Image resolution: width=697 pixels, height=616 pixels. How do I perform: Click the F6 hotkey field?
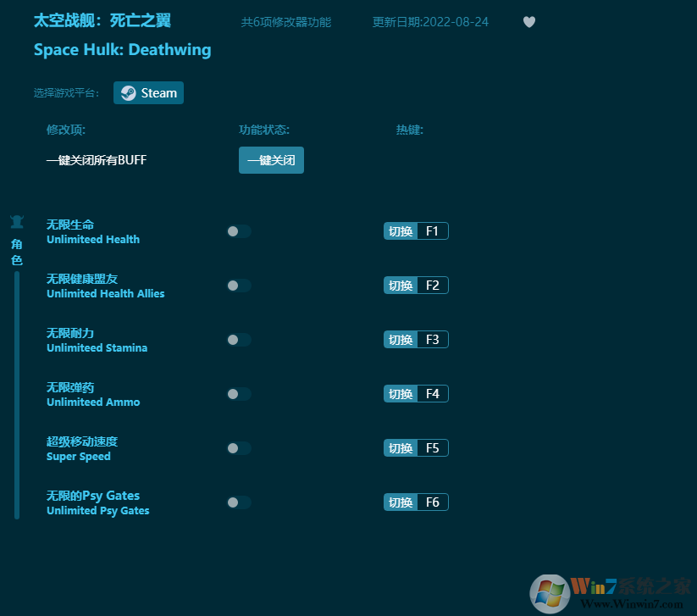(x=433, y=502)
